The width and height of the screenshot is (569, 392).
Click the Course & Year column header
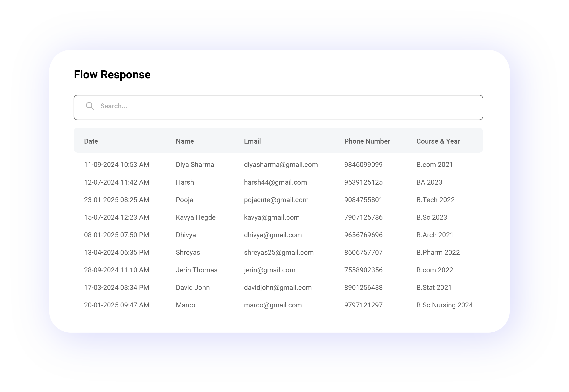[438, 141]
